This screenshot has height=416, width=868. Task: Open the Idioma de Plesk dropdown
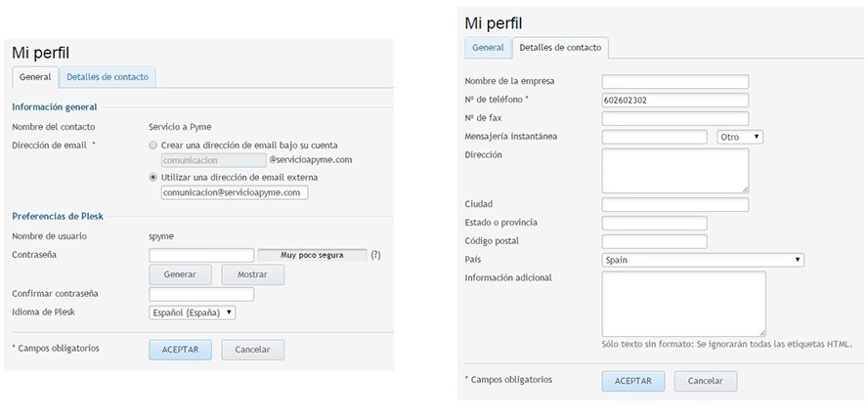[x=193, y=312]
